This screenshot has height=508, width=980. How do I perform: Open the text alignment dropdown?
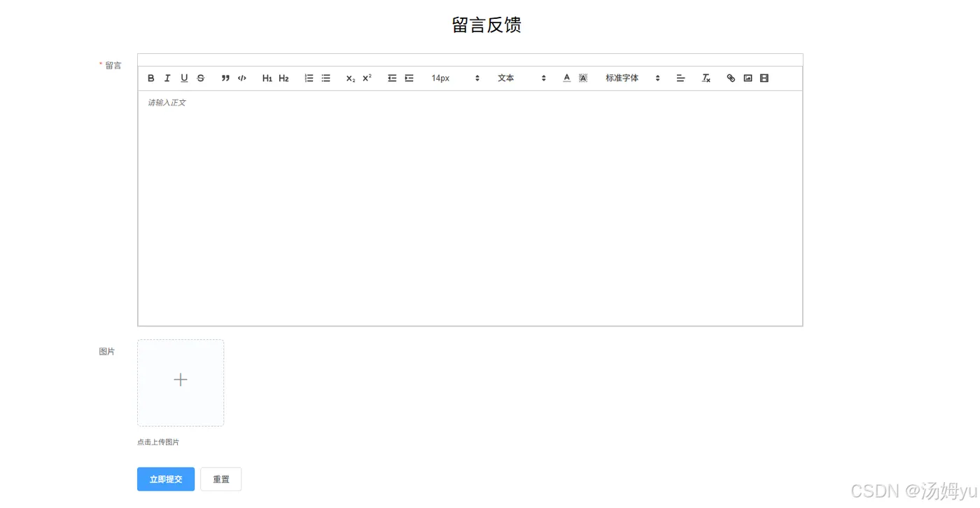tap(680, 78)
